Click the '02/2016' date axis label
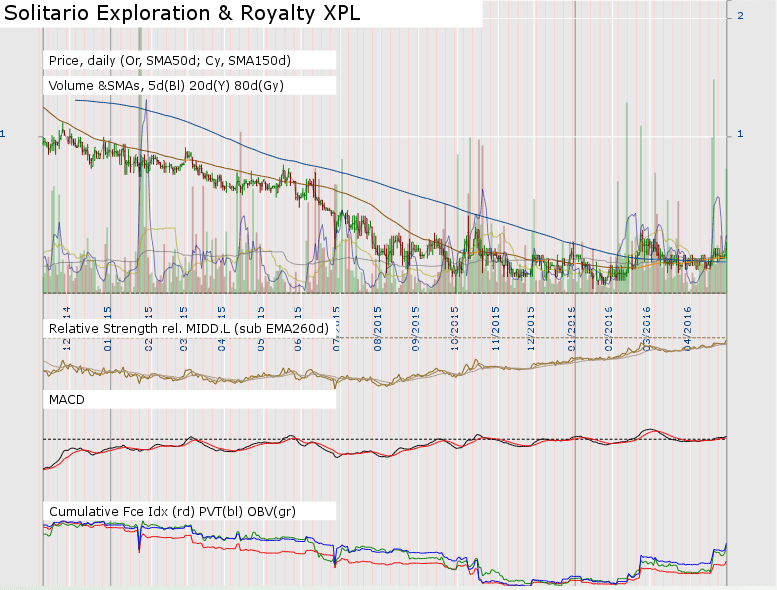This screenshot has height=590, width=777. (609, 329)
